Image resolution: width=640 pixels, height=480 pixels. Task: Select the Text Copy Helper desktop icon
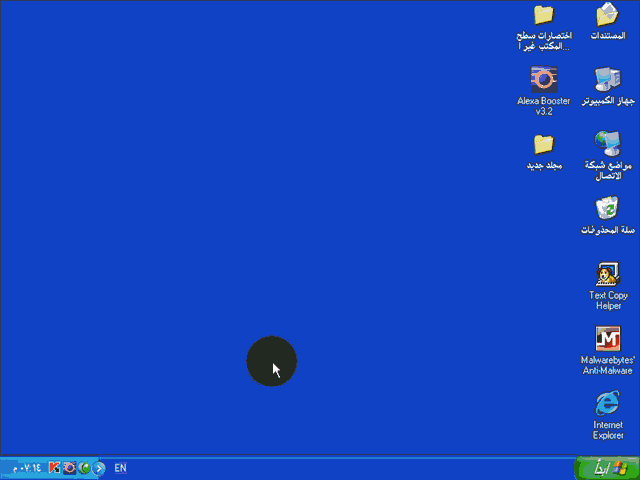pos(608,274)
